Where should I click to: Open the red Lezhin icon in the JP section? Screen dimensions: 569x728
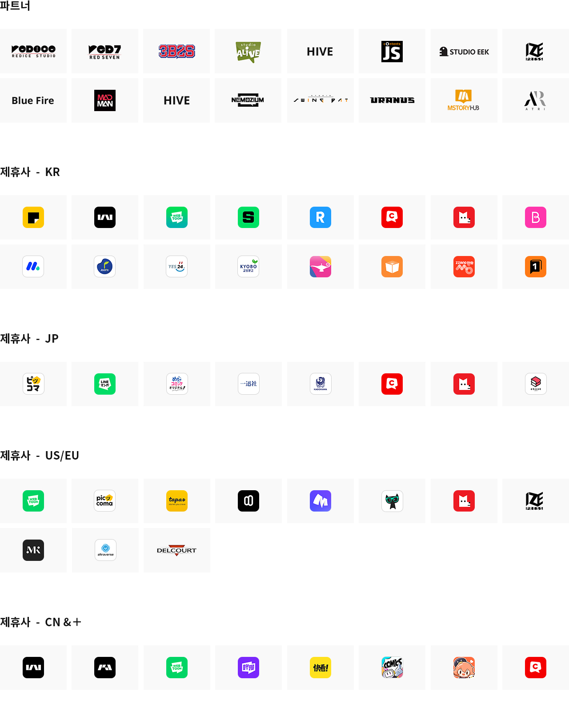464,384
